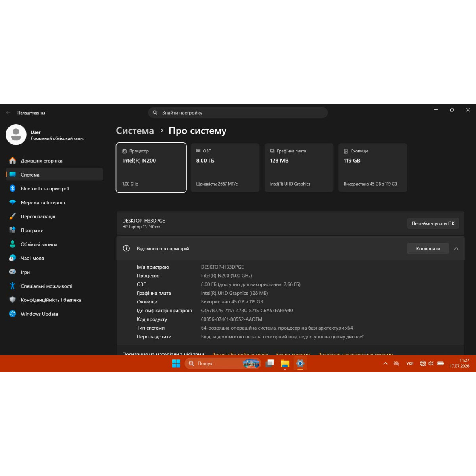
Task: Click the Знайти настройку search field
Action: (x=238, y=113)
